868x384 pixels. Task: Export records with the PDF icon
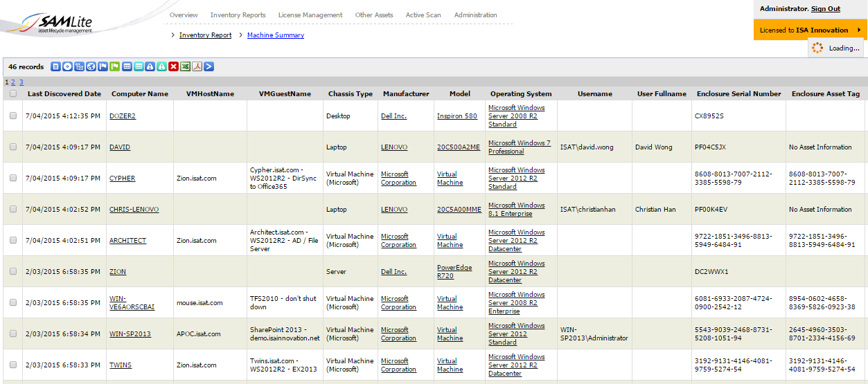(x=197, y=66)
